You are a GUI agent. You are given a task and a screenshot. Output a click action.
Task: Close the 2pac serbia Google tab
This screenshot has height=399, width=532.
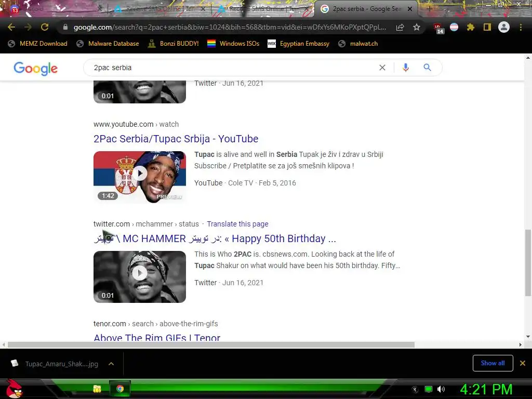pos(410,9)
